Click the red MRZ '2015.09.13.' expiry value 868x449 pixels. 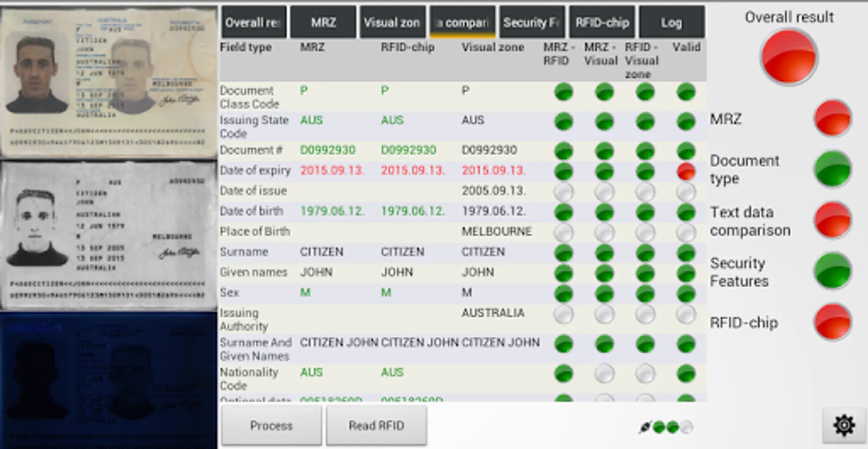point(332,171)
